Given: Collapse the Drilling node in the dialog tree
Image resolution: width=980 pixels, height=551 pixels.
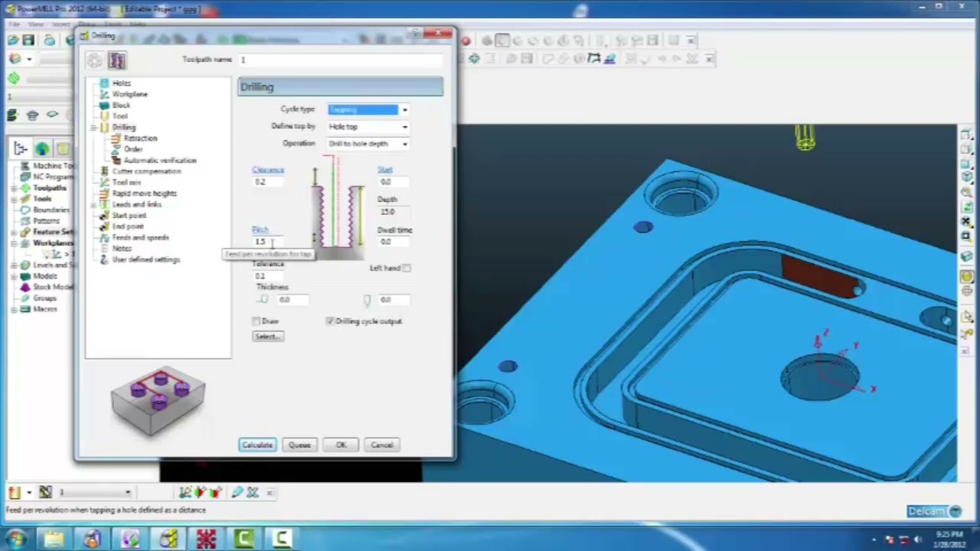Looking at the screenshot, I should pyautogui.click(x=94, y=127).
